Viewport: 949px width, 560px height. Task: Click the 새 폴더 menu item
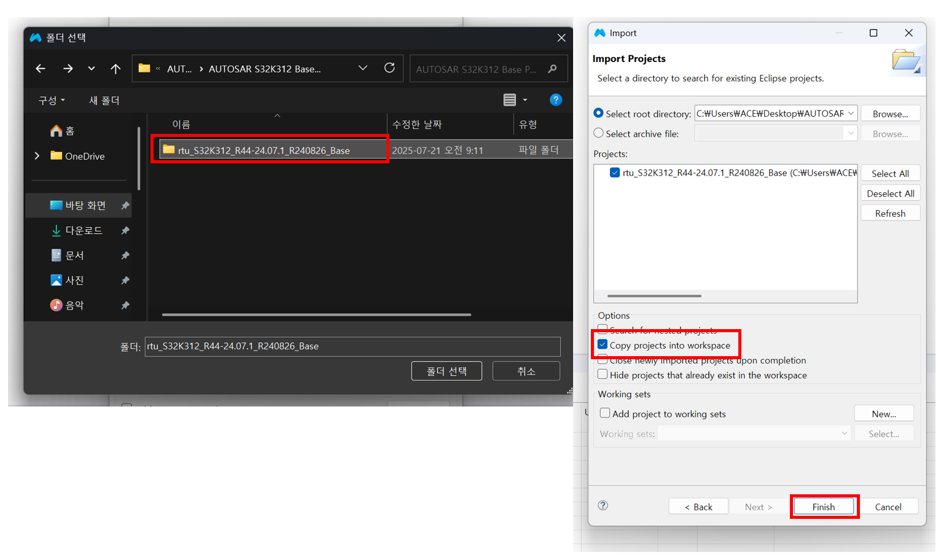pyautogui.click(x=104, y=100)
